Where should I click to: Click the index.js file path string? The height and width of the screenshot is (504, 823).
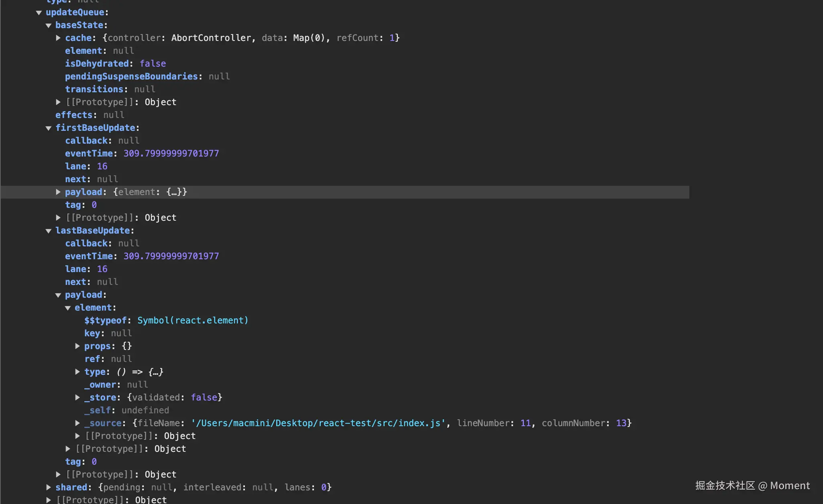click(x=318, y=423)
